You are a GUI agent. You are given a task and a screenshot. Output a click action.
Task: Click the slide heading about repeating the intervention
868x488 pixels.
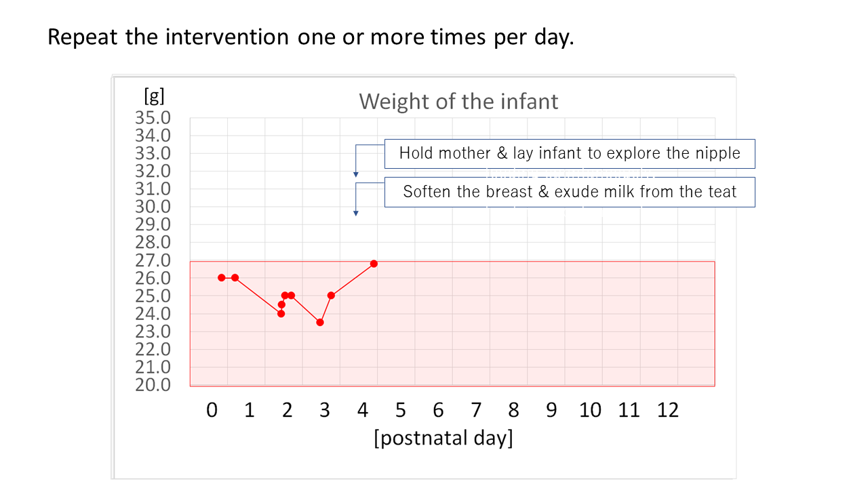pyautogui.click(x=311, y=37)
